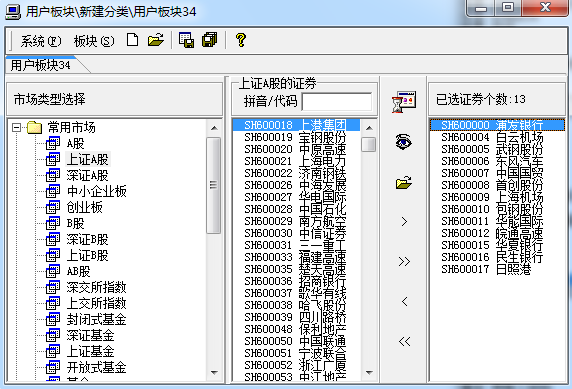Click the new document icon in toolbar
The width and height of the screenshot is (572, 389).
point(132,40)
